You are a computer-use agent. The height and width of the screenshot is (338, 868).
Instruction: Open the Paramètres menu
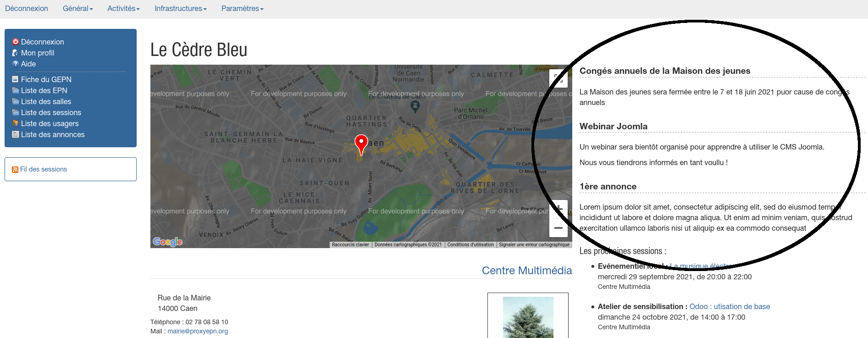tap(242, 9)
